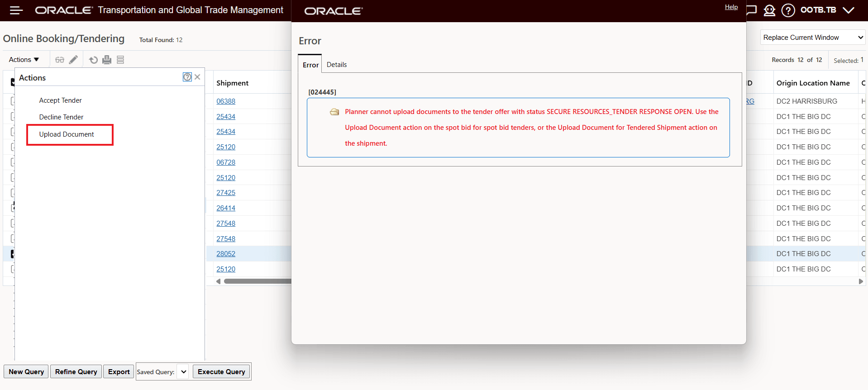This screenshot has width=868, height=390.
Task: Click the Online Booking/Tendering page title
Action: point(64,39)
